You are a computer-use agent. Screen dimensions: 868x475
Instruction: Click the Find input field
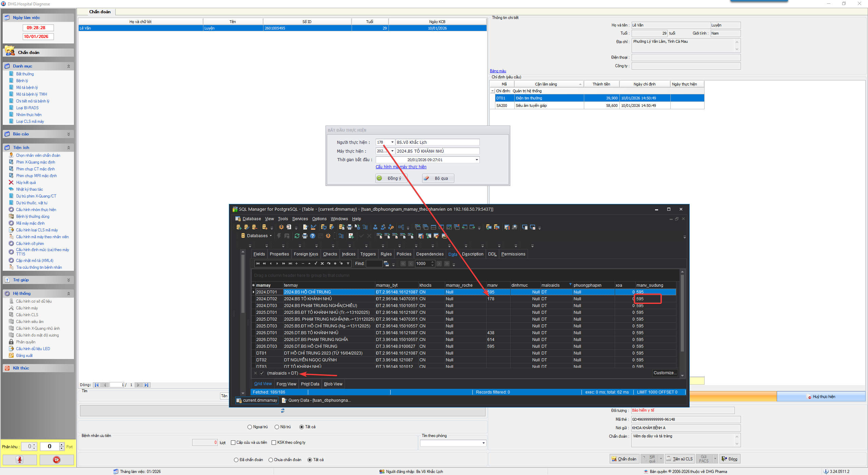(374, 264)
